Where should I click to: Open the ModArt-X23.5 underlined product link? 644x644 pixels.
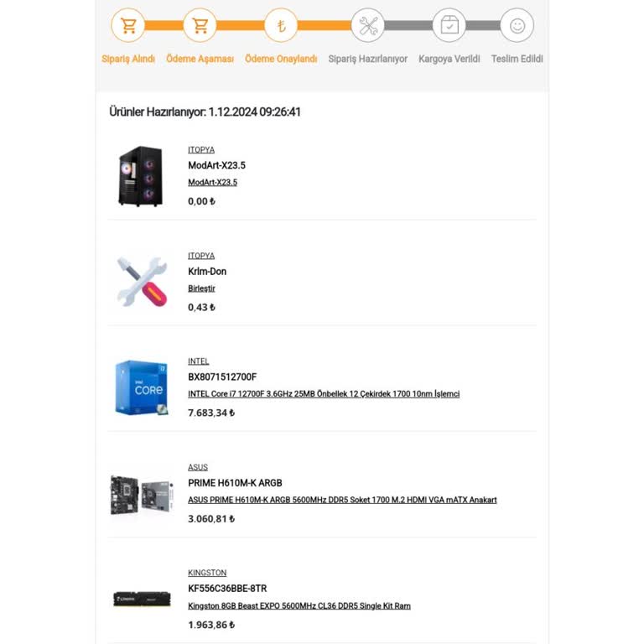click(213, 182)
